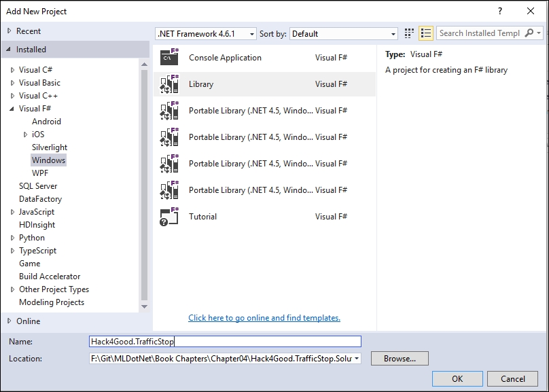Open the Location path dropdown arrow
Viewport: 549px width, 392px height.
pyautogui.click(x=357, y=359)
